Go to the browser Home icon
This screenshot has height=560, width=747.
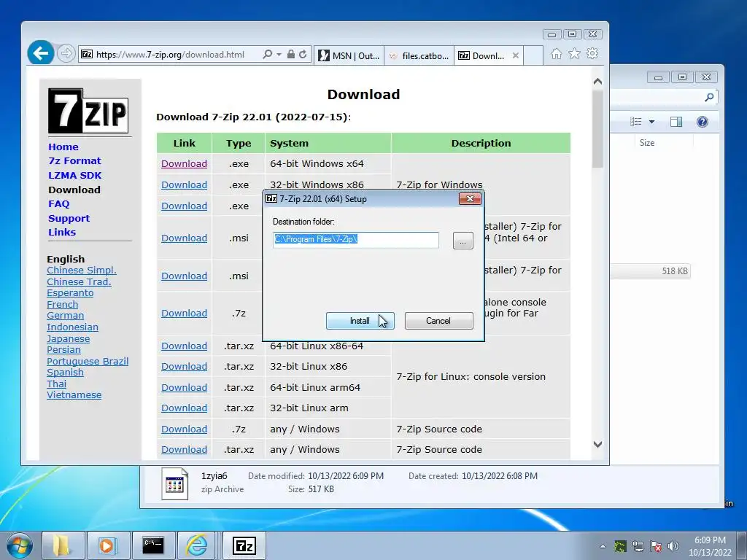point(556,54)
